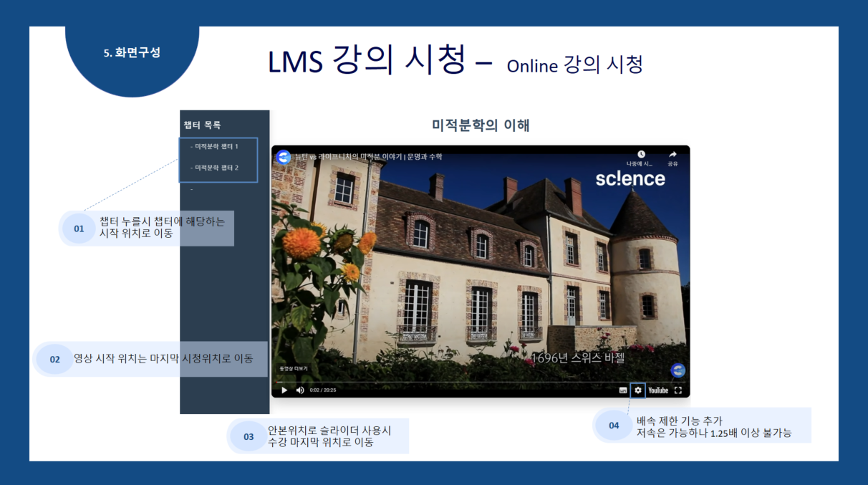Click the 0:02 / 20:25 time display

pos(323,390)
